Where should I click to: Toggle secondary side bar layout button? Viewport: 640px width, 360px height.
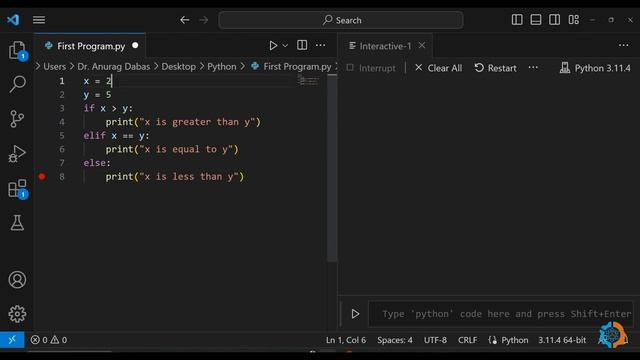tap(554, 20)
